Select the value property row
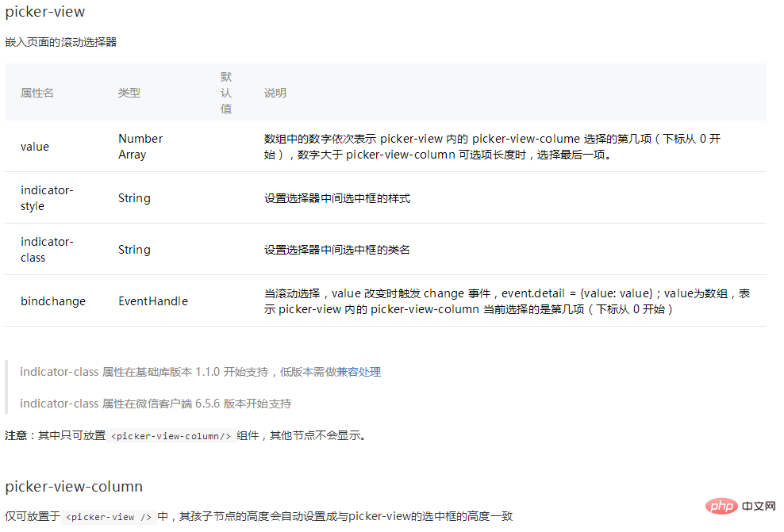Image resolution: width=784 pixels, height=532 pixels. click(36, 147)
